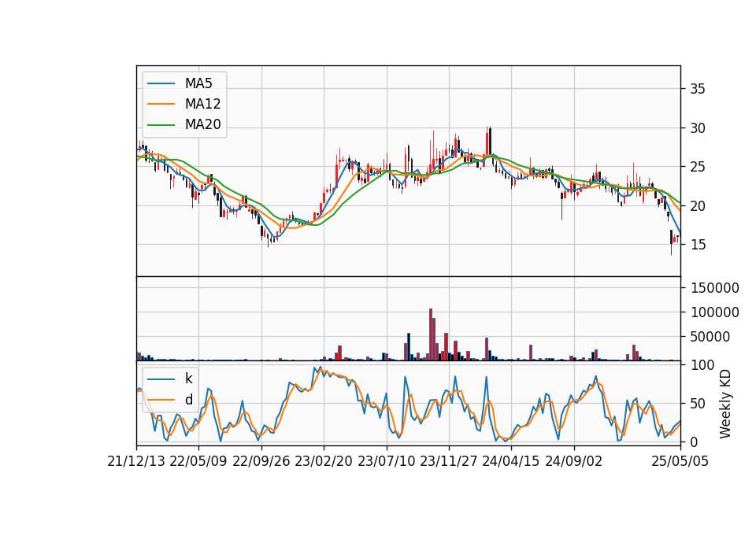Click the price axis value 15
This screenshot has width=756, height=543.
(x=698, y=245)
